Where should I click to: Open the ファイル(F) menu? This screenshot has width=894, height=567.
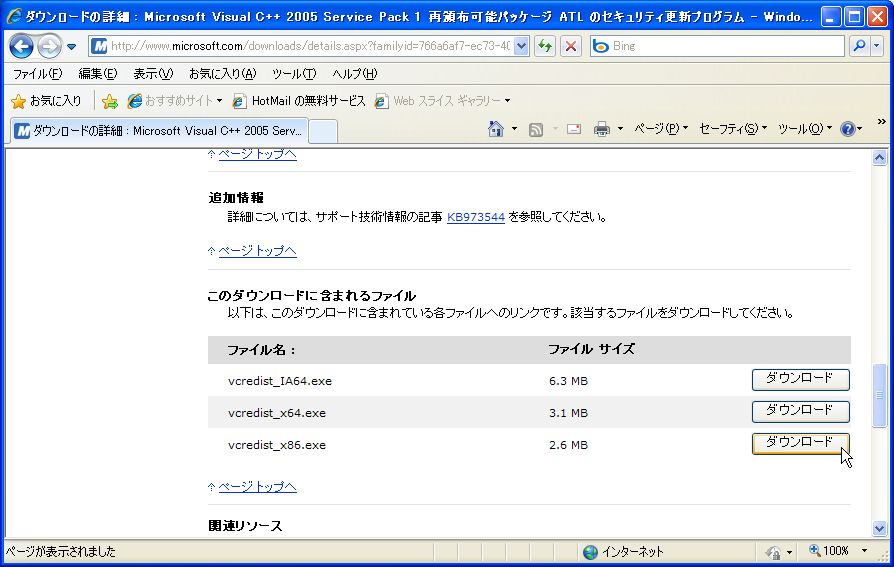pyautogui.click(x=37, y=74)
